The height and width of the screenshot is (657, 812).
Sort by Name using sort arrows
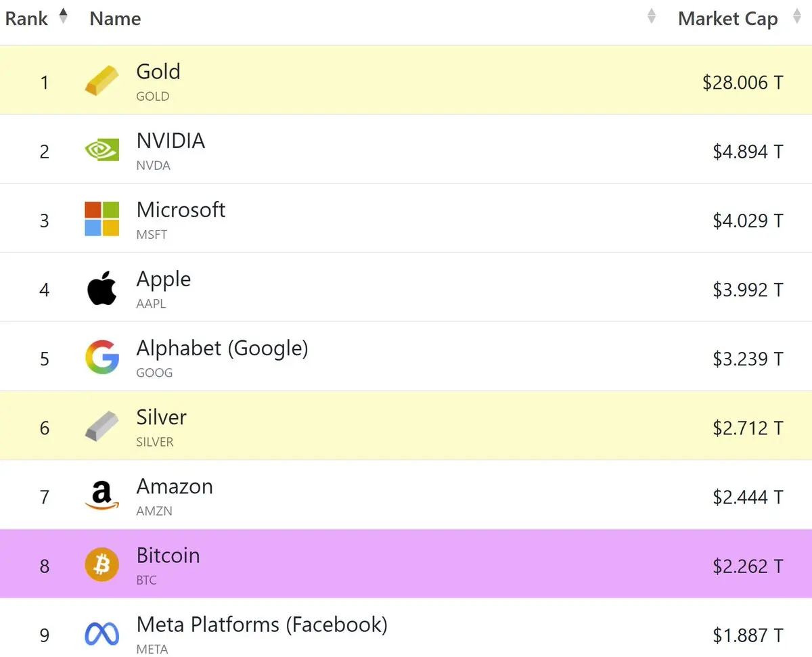(x=651, y=17)
